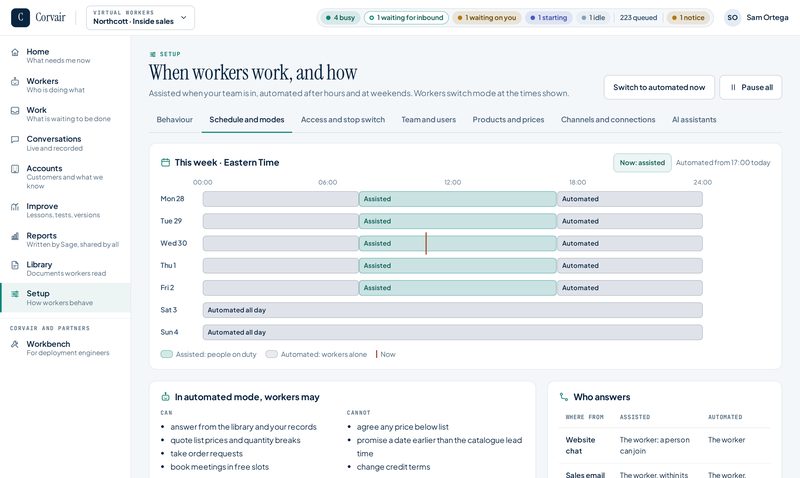This screenshot has width=800, height=478.
Task: Click Setup sliders icon in sidebar
Action: [15, 294]
